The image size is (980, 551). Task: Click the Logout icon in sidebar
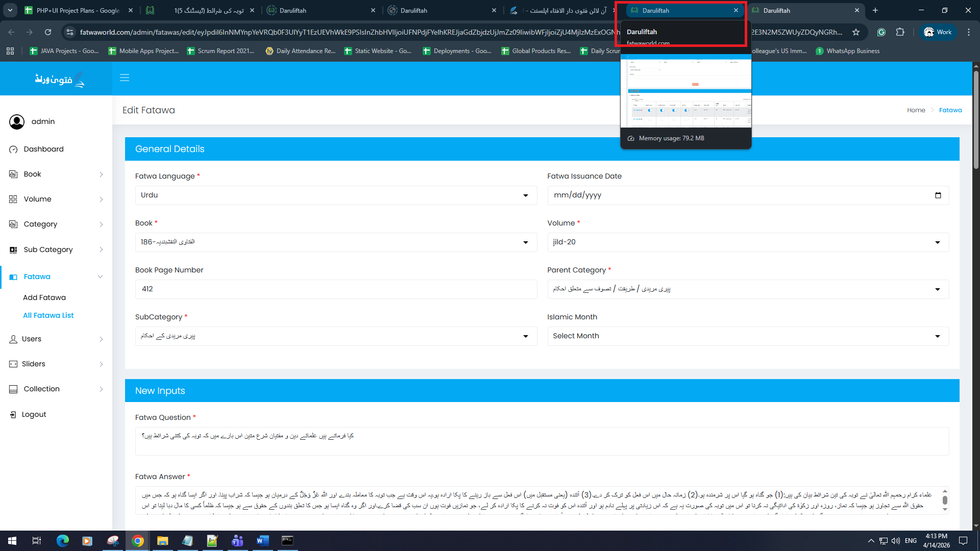pyautogui.click(x=13, y=415)
